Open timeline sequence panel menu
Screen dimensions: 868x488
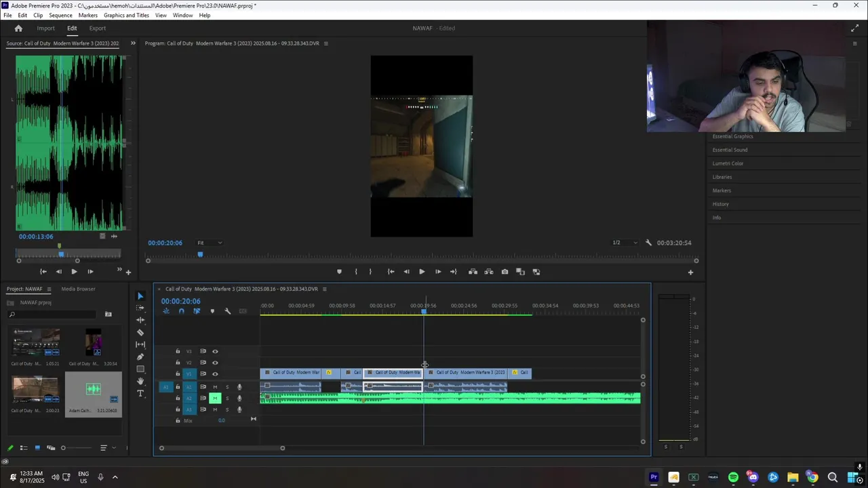(x=324, y=289)
